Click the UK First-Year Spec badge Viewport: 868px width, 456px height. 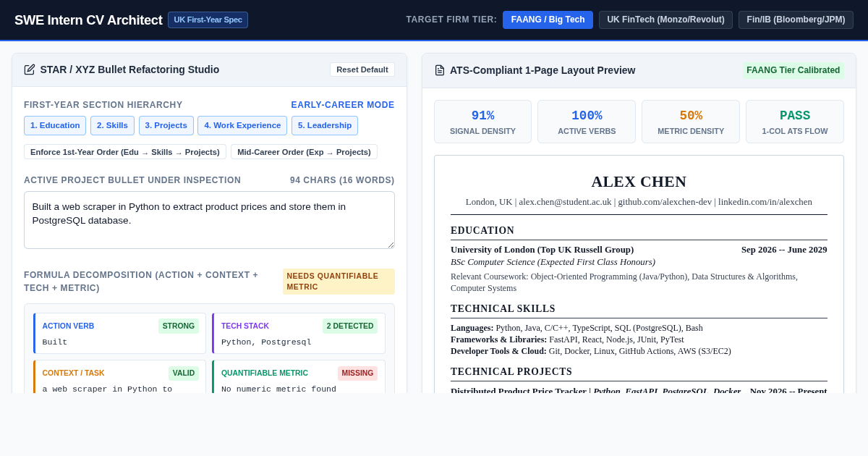tap(208, 20)
